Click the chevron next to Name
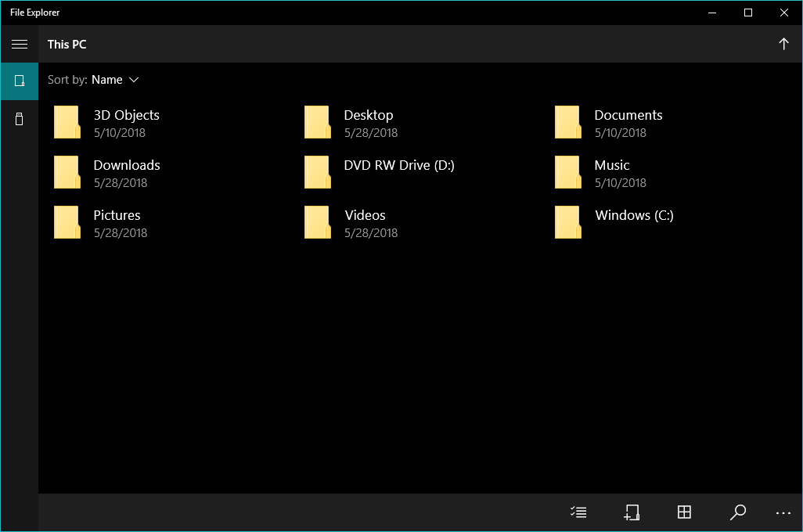803x532 pixels. tap(134, 80)
